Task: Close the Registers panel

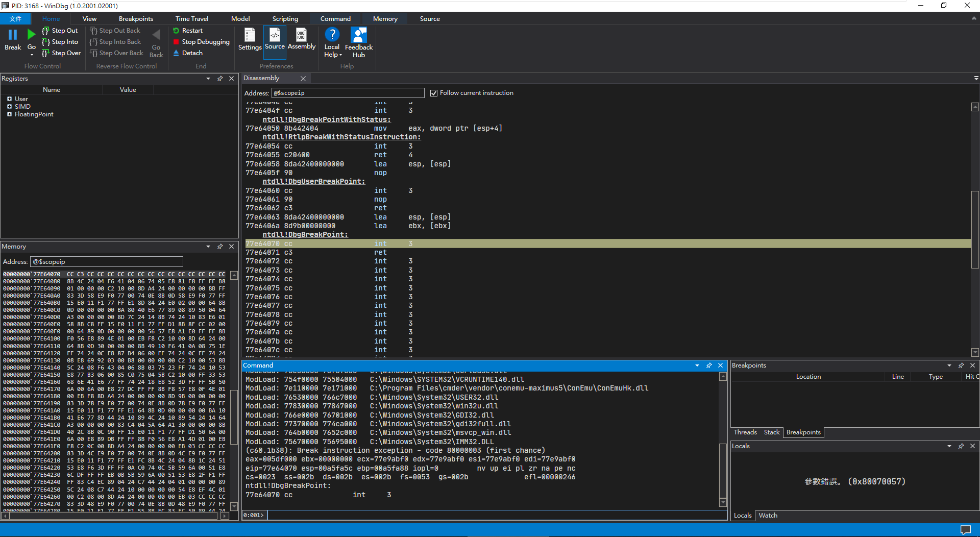Action: point(232,79)
